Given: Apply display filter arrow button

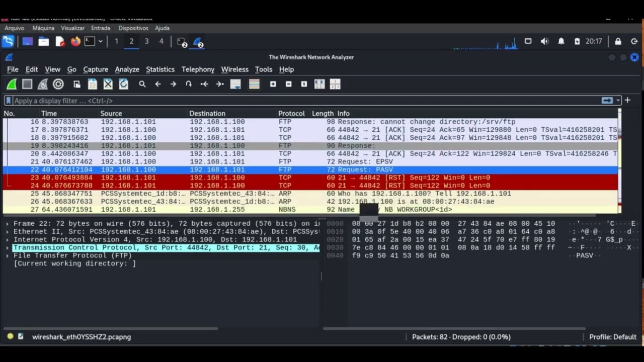Looking at the screenshot, I should (607, 101).
